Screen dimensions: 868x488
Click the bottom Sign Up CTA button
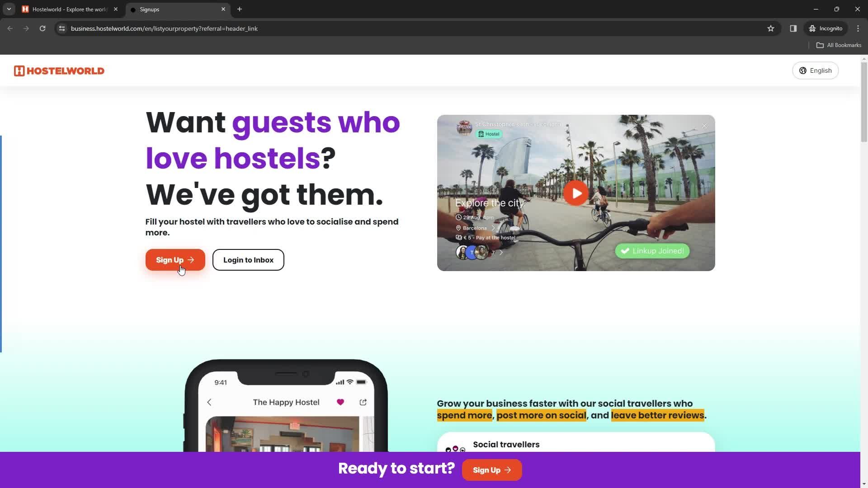coord(492,470)
